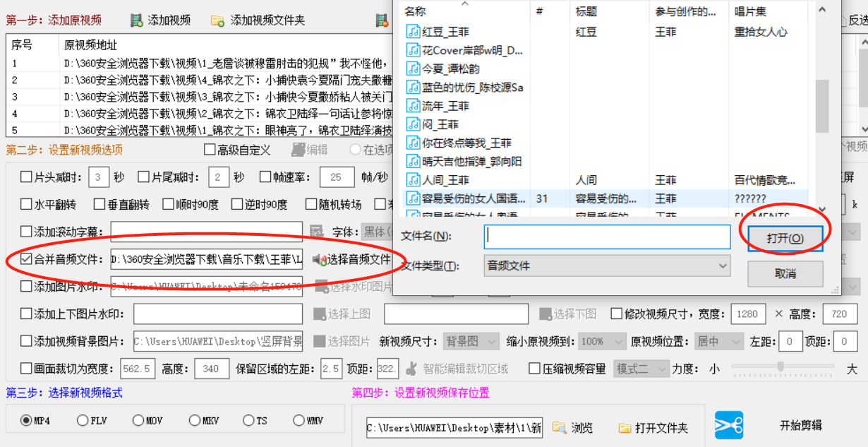Click the music file icon of 流年_王菲

[x=413, y=106]
